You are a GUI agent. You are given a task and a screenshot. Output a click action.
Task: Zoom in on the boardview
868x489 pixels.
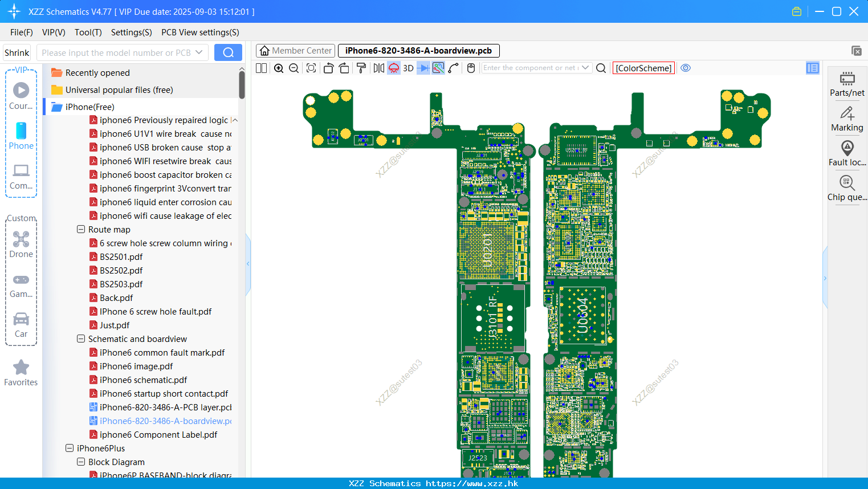pos(279,68)
